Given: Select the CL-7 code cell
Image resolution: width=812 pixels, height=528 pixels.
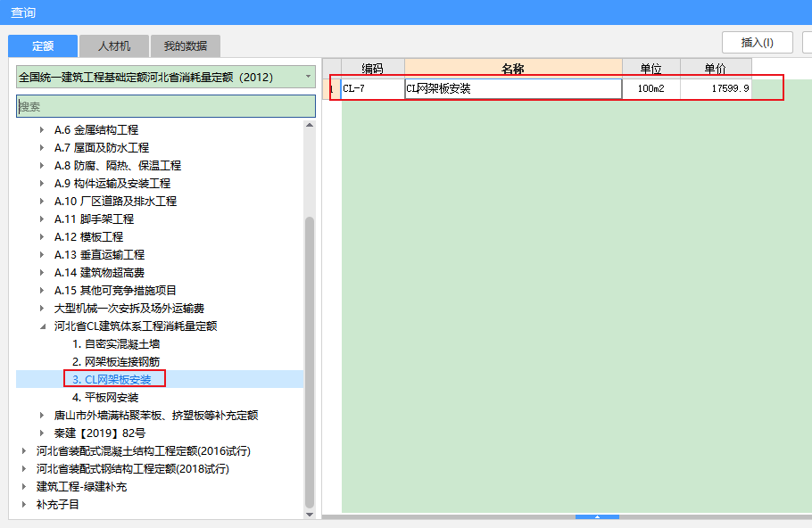Looking at the screenshot, I should 372,89.
